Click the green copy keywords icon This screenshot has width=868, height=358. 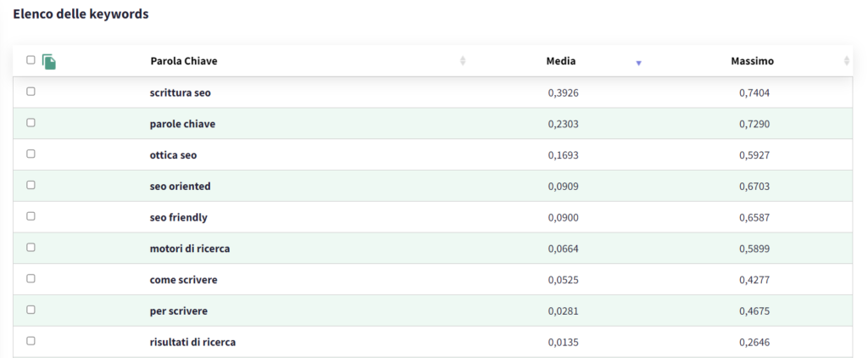pos(49,62)
